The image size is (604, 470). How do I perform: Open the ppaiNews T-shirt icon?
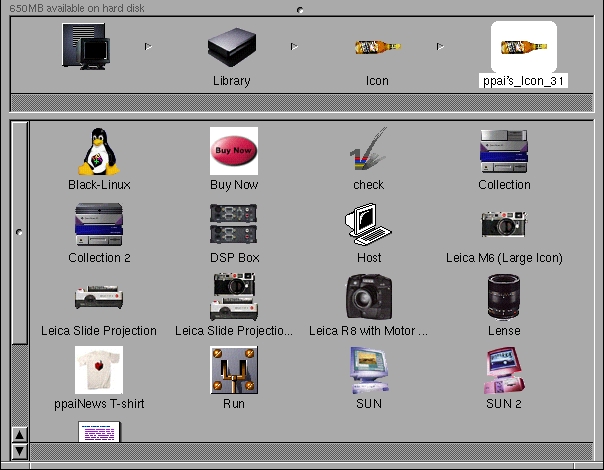tap(99, 371)
